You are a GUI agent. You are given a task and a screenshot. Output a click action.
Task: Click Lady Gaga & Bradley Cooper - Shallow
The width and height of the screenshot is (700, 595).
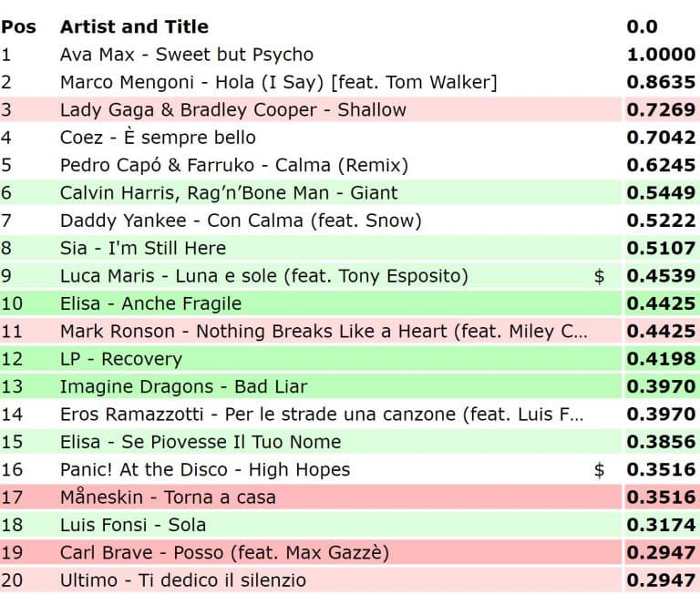[232, 110]
